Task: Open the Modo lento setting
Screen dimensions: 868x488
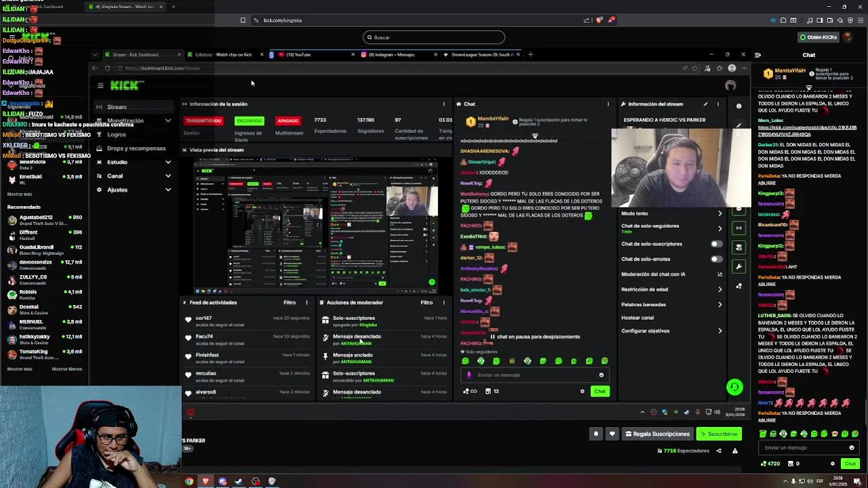Action: pyautogui.click(x=671, y=213)
